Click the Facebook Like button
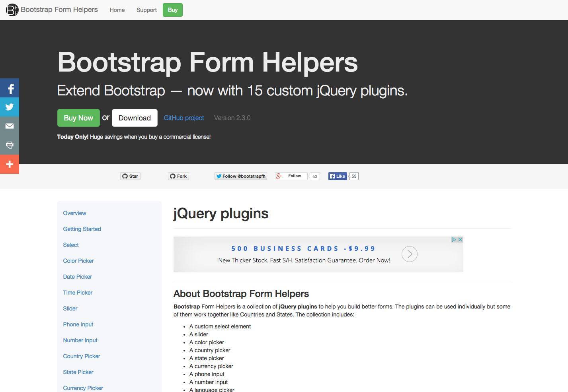The image size is (568, 392). pyautogui.click(x=338, y=176)
